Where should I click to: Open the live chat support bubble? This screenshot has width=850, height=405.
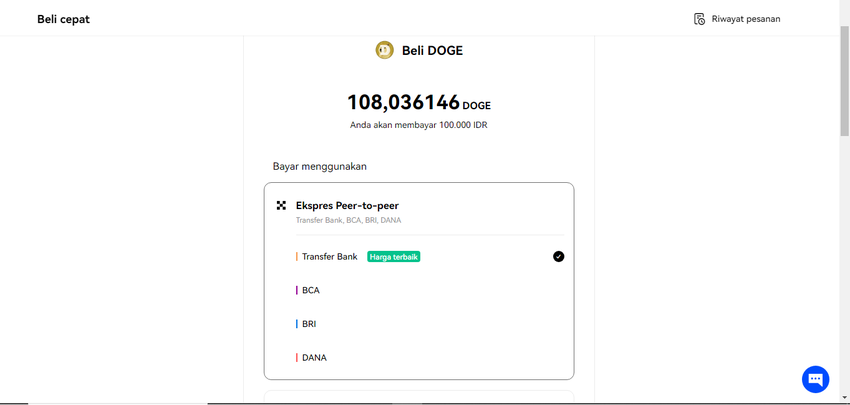(x=815, y=379)
